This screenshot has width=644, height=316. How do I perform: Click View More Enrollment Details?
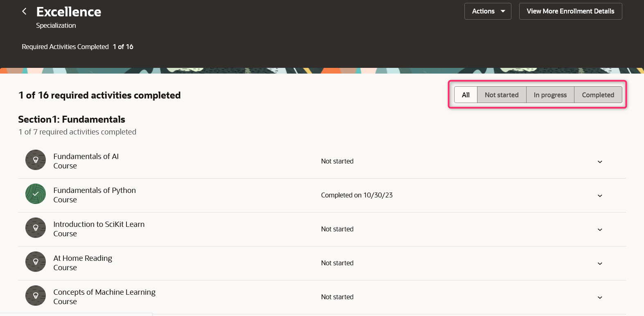(x=570, y=11)
